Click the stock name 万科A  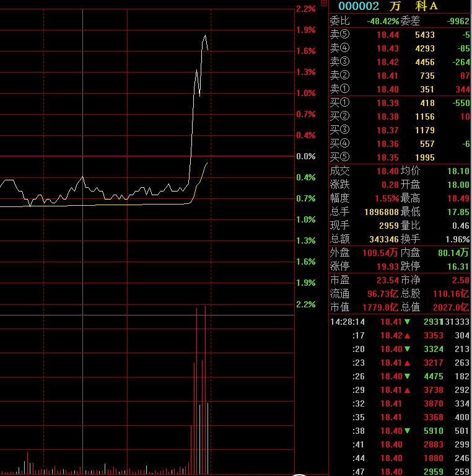[x=414, y=6]
